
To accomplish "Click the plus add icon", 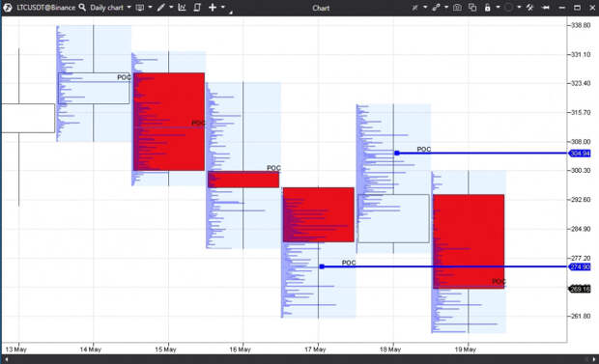I will click(x=213, y=8).
